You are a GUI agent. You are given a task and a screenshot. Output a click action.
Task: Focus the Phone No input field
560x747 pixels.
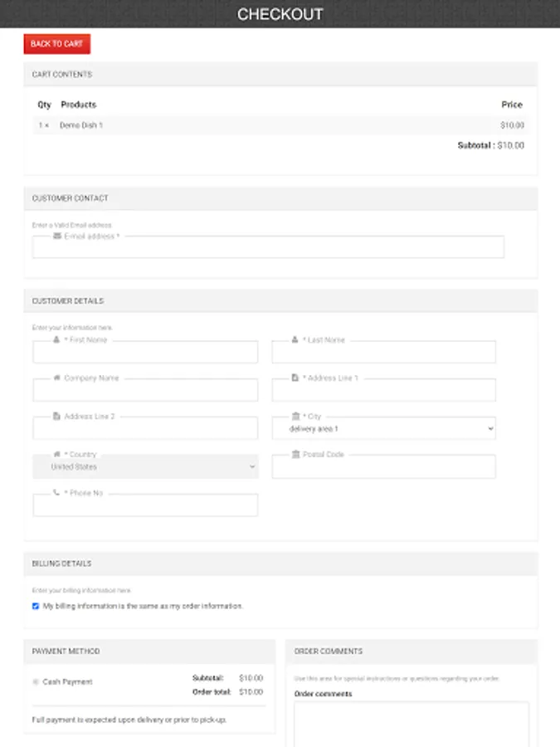(x=145, y=505)
